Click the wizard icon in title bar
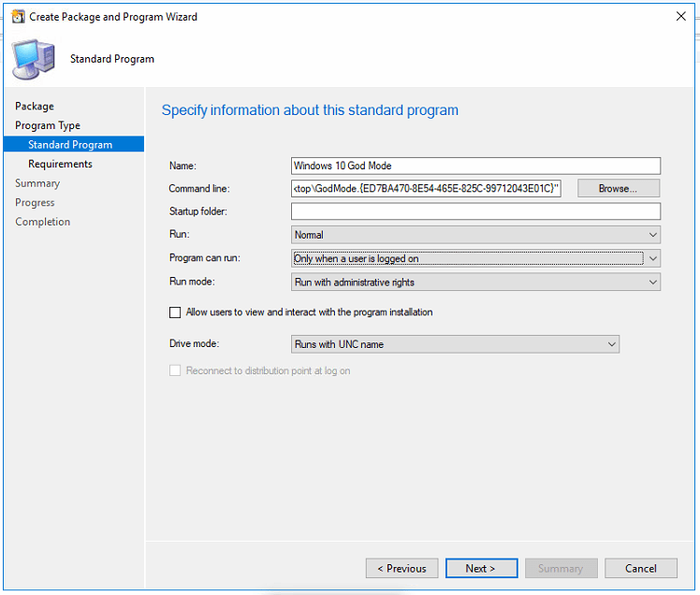The width and height of the screenshot is (700, 595). click(x=19, y=17)
